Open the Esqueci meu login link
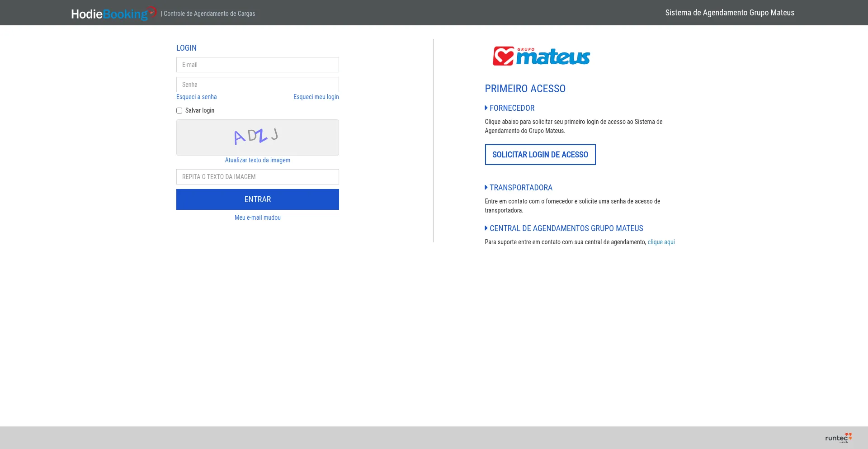 tap(316, 97)
